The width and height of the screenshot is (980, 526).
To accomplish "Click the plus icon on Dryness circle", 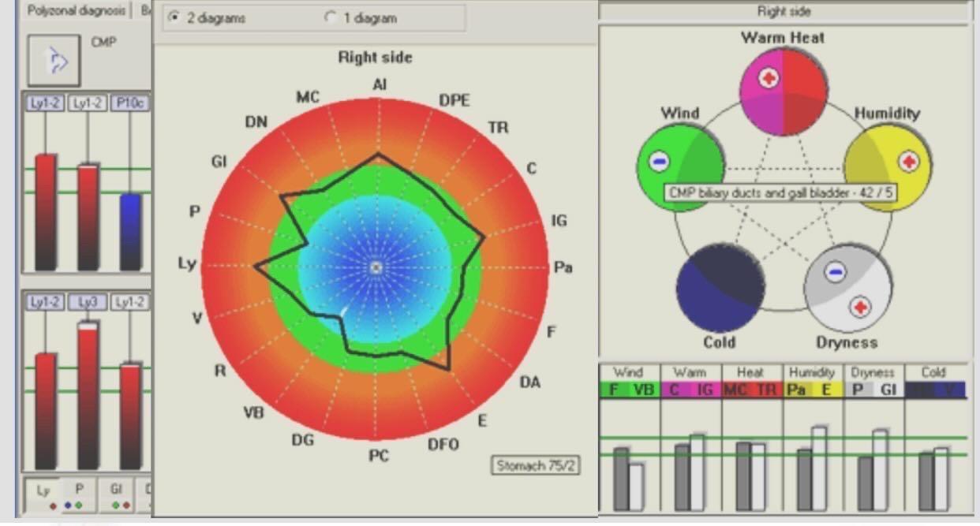I will point(861,307).
